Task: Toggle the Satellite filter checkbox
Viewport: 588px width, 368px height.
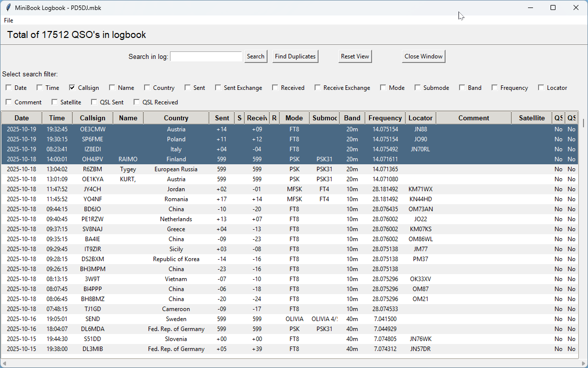Action: pos(55,102)
